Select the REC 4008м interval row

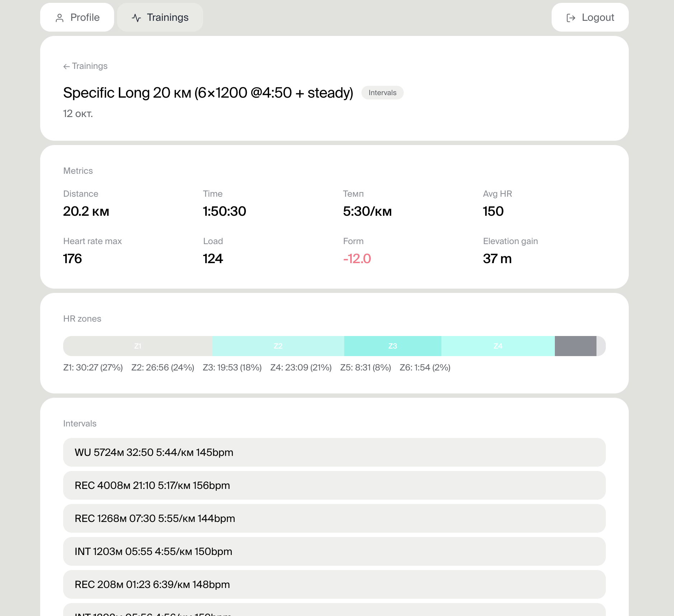point(334,485)
